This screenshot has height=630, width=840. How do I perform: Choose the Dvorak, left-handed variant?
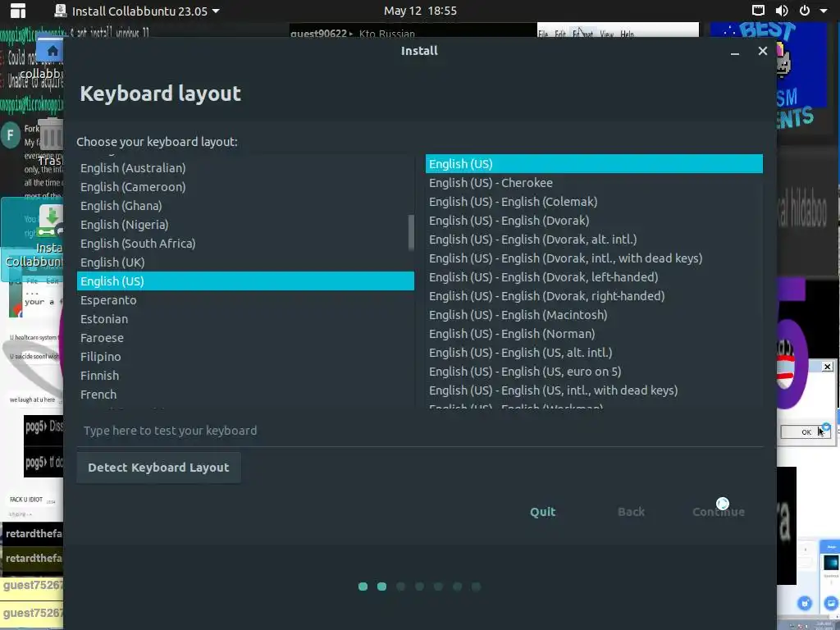594,277
